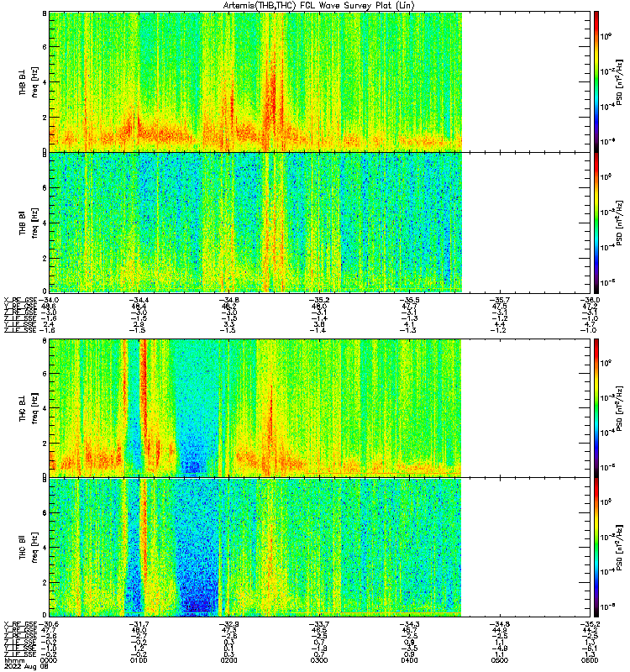Screen dimensions: 630x672
Task: Click inside the THB B-perpendicular spectrogram panel
Action: pos(320,81)
